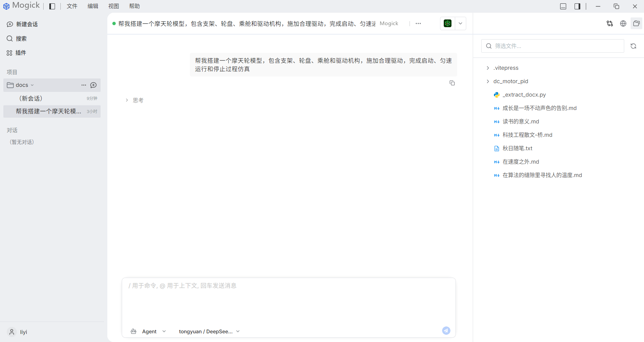Open the globe browser panel icon

click(623, 23)
